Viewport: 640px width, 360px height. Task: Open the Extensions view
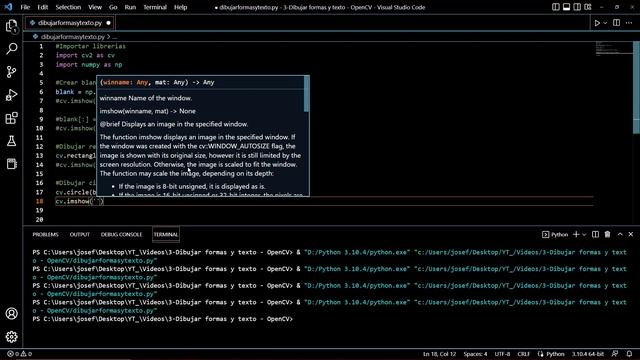(11, 118)
